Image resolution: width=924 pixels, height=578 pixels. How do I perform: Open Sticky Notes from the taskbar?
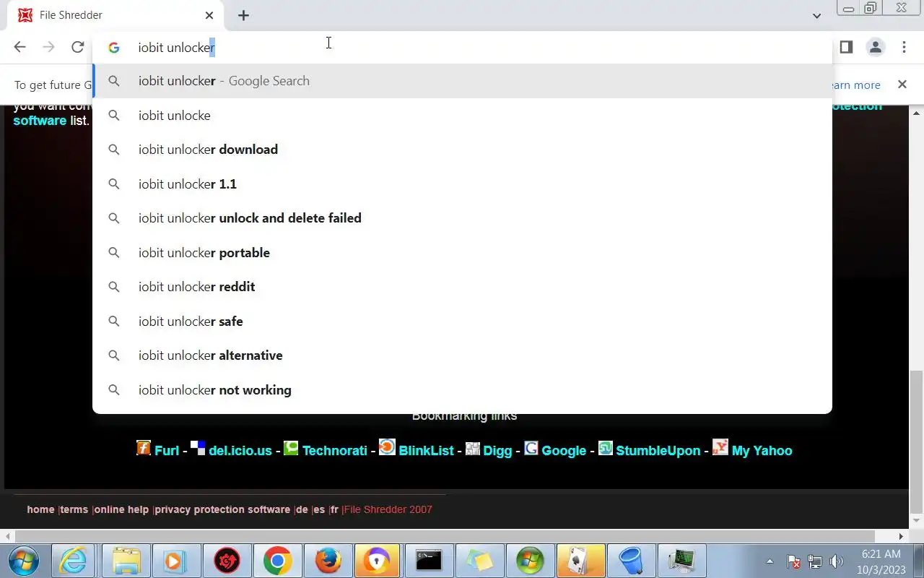coord(479,561)
